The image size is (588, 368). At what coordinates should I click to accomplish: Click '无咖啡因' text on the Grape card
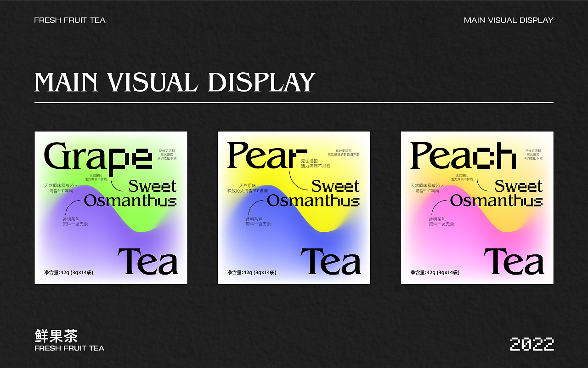pos(96,176)
